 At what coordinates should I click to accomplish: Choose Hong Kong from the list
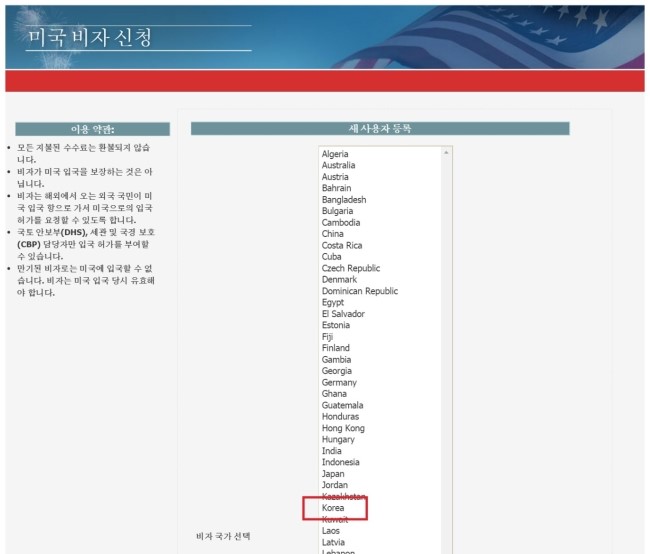coord(341,428)
